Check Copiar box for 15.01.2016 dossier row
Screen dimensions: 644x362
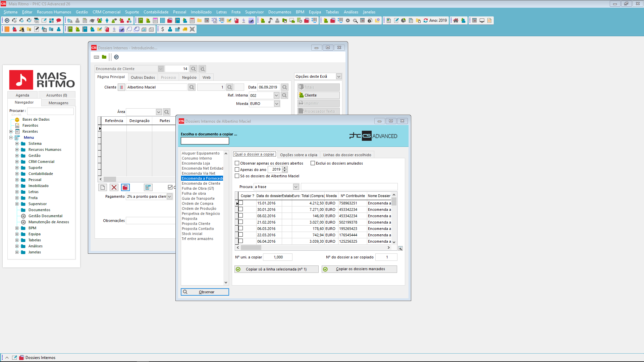[x=241, y=203]
